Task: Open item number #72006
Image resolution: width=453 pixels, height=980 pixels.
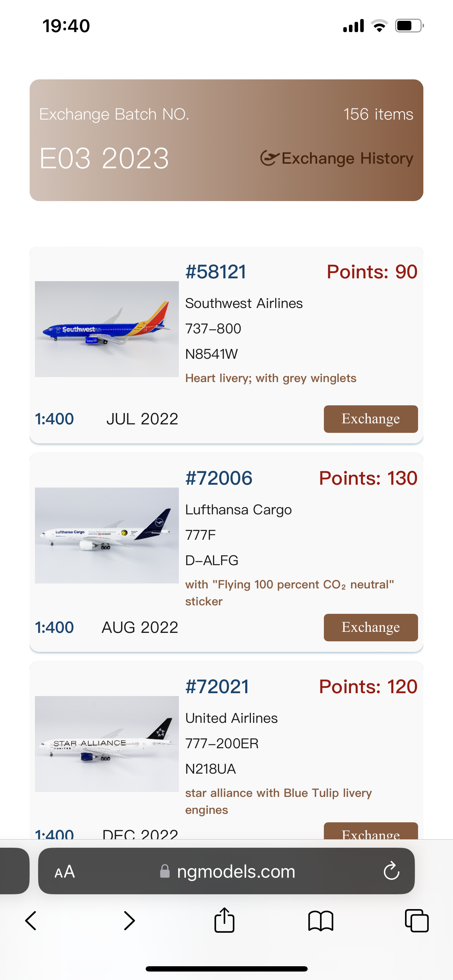Action: click(x=219, y=478)
